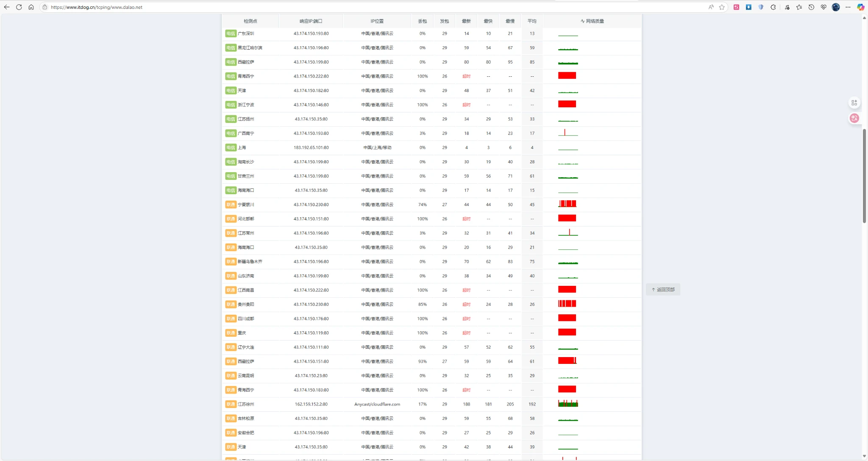The width and height of the screenshot is (868, 461).
Task: Open the Settings and more menu
Action: click(848, 7)
